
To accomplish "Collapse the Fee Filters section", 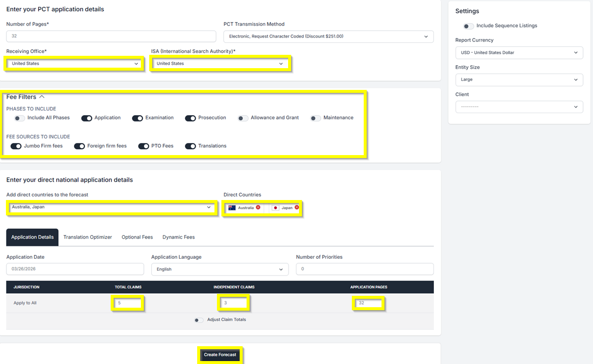I will [x=42, y=97].
